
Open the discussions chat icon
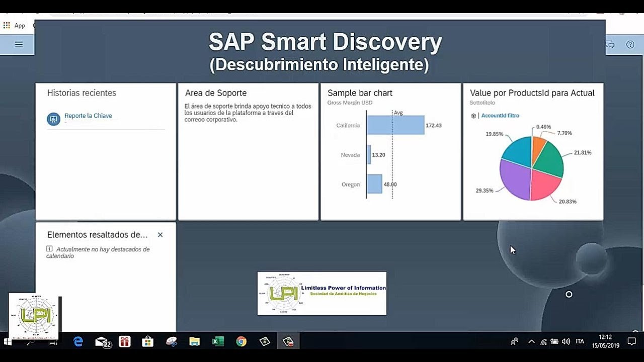point(610,45)
